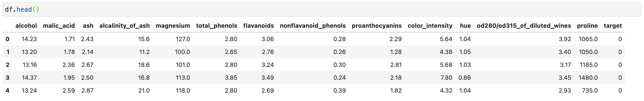
Task: Click the alcohol column header
Action: pyautogui.click(x=26, y=26)
